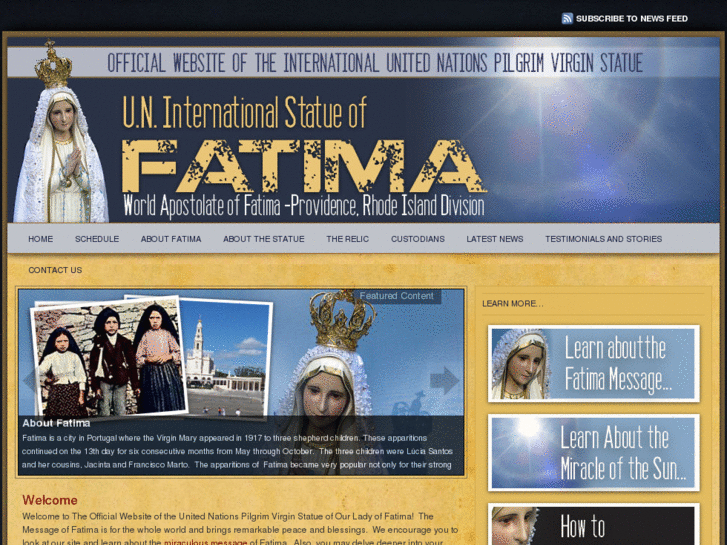The width and height of the screenshot is (727, 545).
Task: Open Learn About the Miracle of the Sun banner
Action: coord(594,453)
